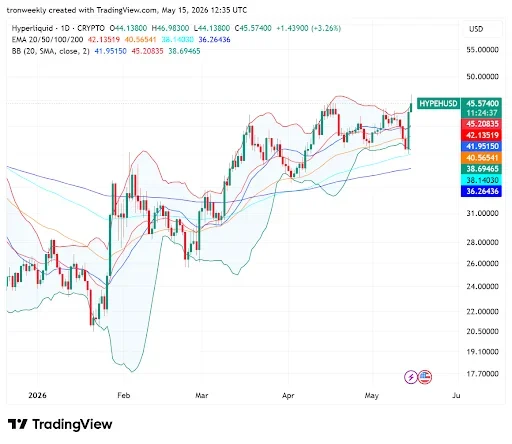The height and width of the screenshot is (444, 512).
Task: Click the EMA 50 value 40.56541 in the legend
Action: pyautogui.click(x=140, y=40)
